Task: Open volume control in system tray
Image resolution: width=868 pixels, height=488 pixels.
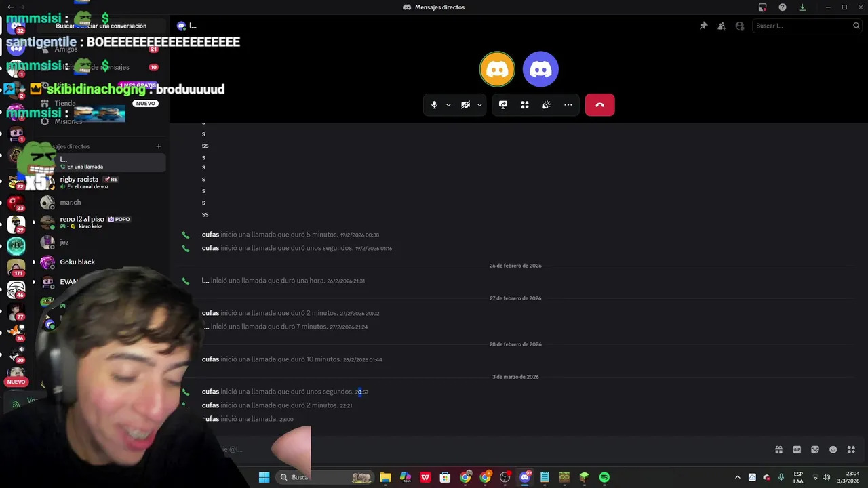Action: (x=827, y=477)
